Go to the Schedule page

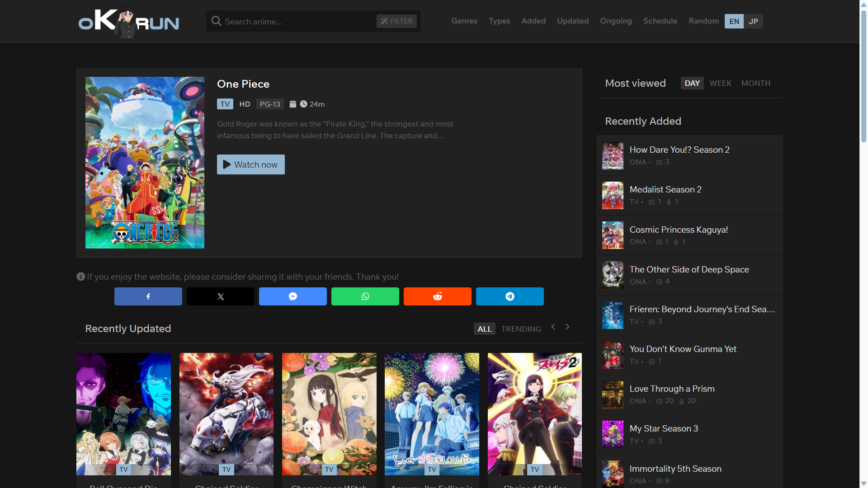pyautogui.click(x=660, y=21)
